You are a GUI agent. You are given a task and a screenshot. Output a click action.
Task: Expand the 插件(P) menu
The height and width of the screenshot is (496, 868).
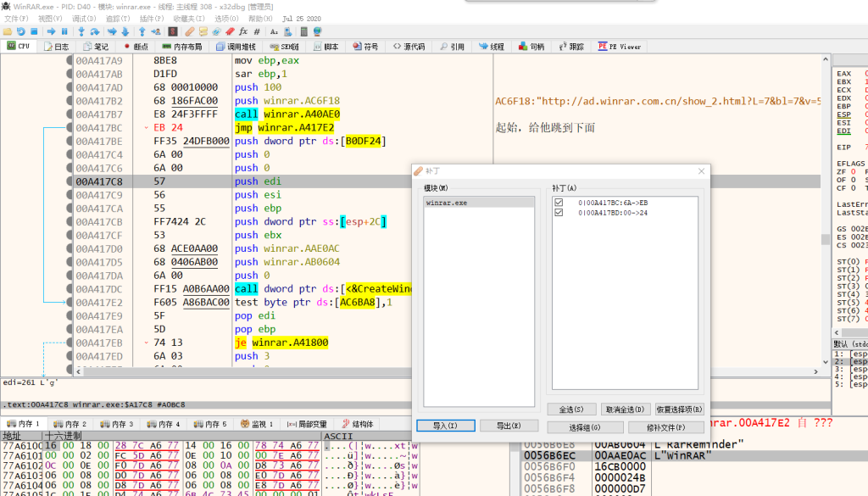(152, 19)
